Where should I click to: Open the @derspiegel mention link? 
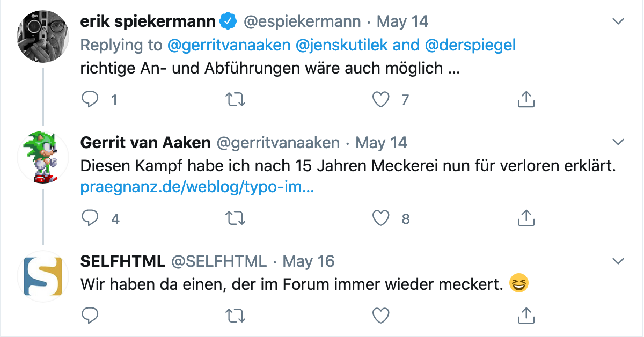470,45
